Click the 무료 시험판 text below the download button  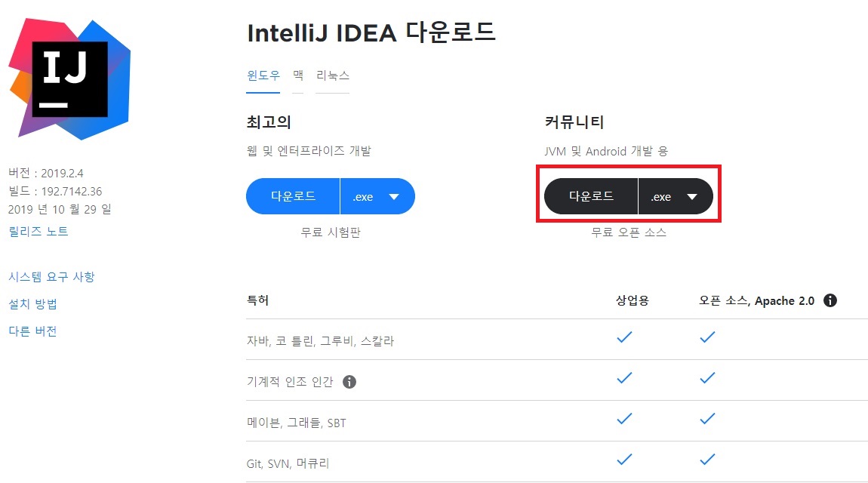click(330, 232)
